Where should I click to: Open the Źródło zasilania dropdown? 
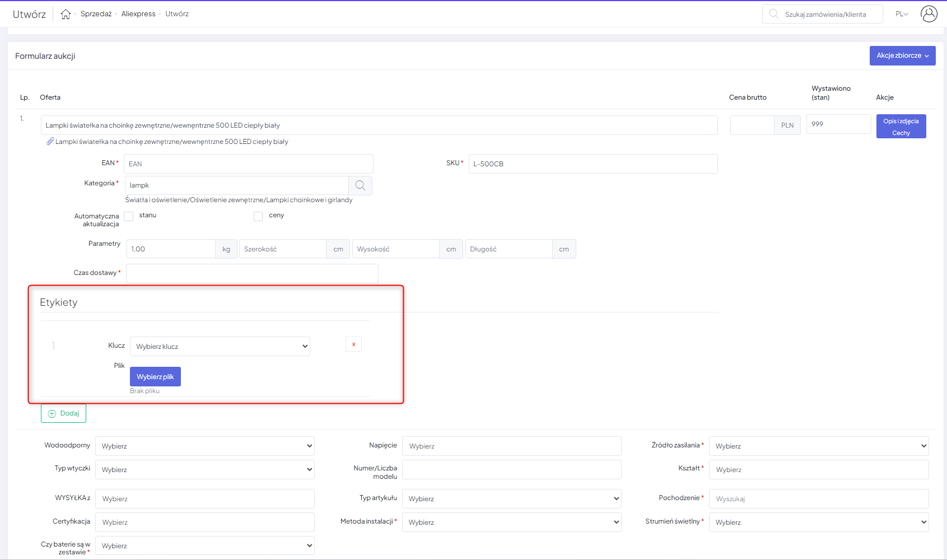point(818,446)
